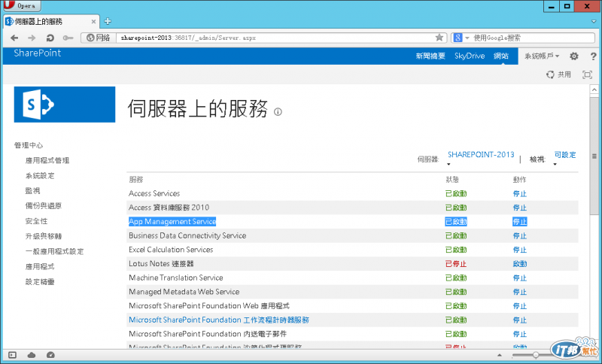Open 升級與移轉 in the left navigation
The image size is (602, 364).
click(x=44, y=236)
